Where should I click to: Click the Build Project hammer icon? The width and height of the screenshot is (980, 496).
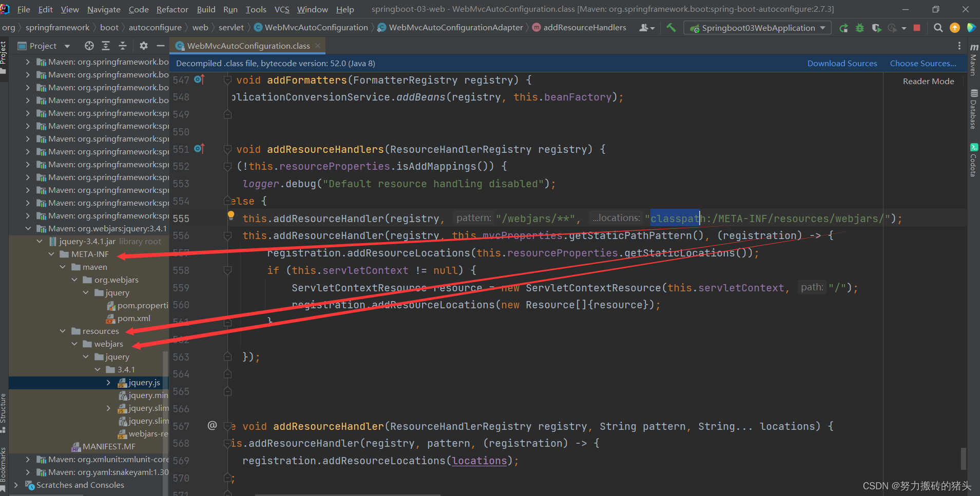671,28
